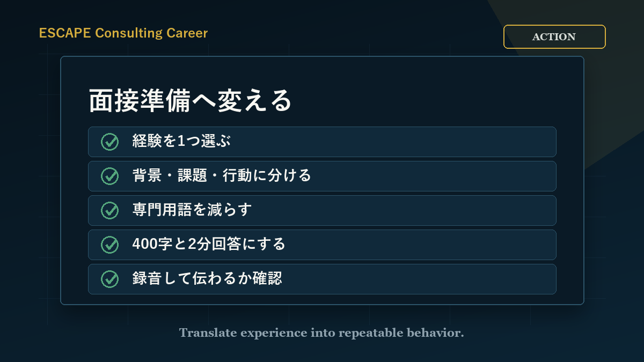Click the check icon beside 背景・課題・行動に分ける
Screen dimensions: 644x362
(x=110, y=176)
